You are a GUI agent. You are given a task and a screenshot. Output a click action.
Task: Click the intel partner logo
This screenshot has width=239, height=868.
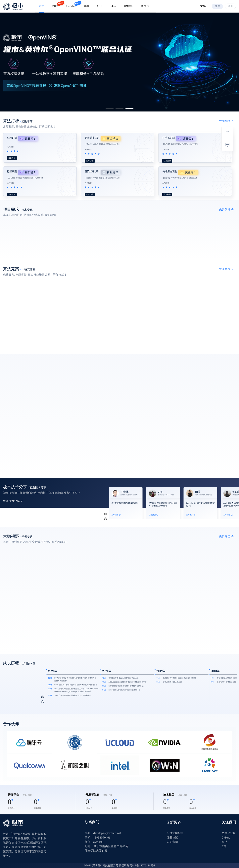pos(120,766)
